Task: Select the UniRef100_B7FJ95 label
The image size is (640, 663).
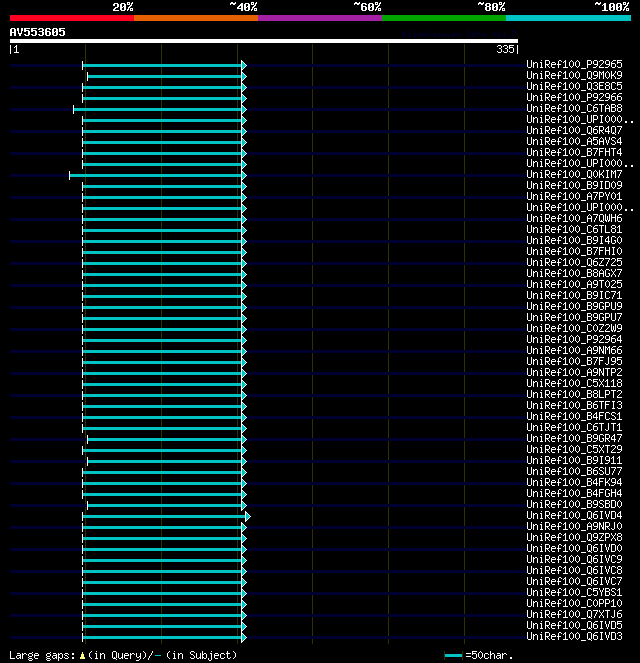Action: (574, 361)
